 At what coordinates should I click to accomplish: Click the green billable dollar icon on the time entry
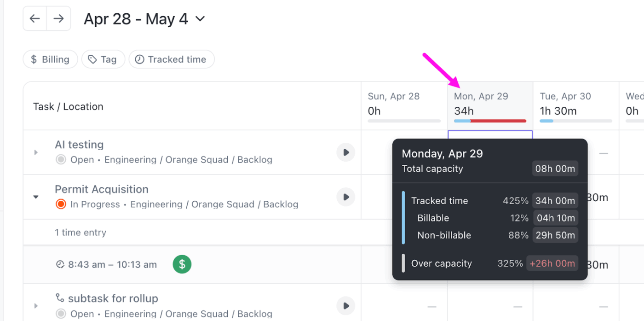(182, 264)
